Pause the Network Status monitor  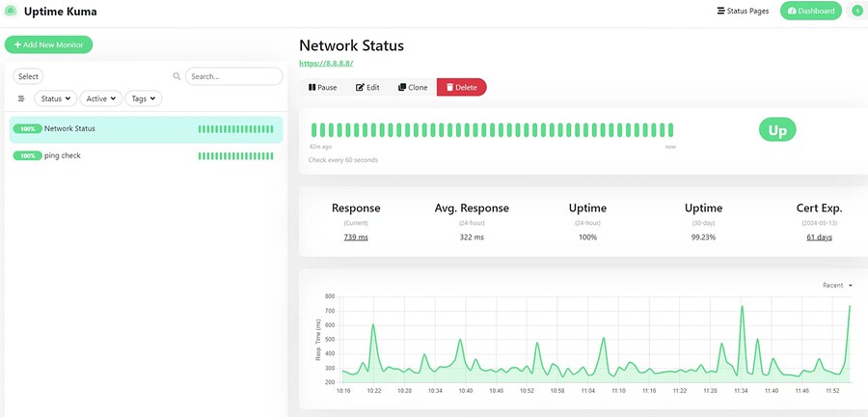(322, 87)
